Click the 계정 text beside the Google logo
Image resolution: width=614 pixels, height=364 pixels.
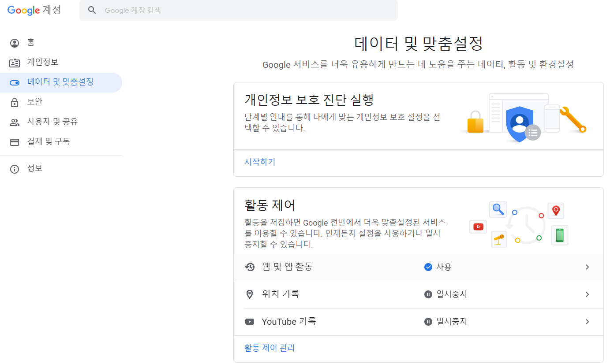[52, 10]
